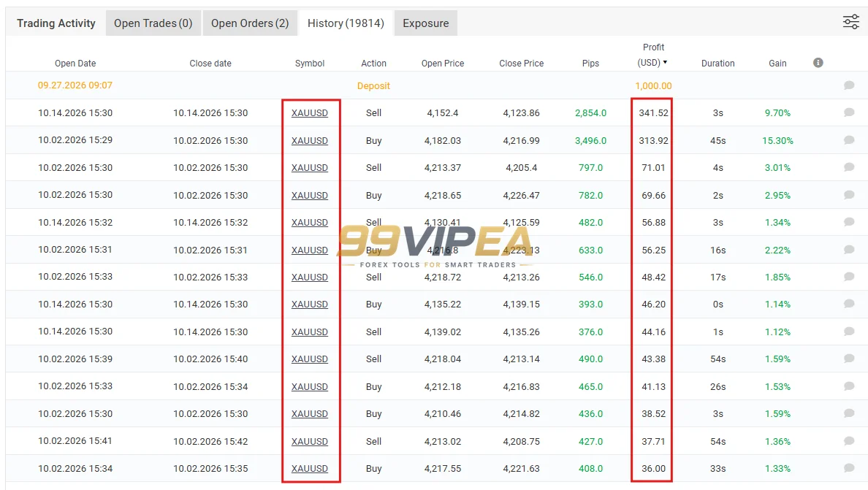This screenshot has height=490, width=868.
Task: Open comment bubble for the 313.92 profit trade
Action: [848, 140]
